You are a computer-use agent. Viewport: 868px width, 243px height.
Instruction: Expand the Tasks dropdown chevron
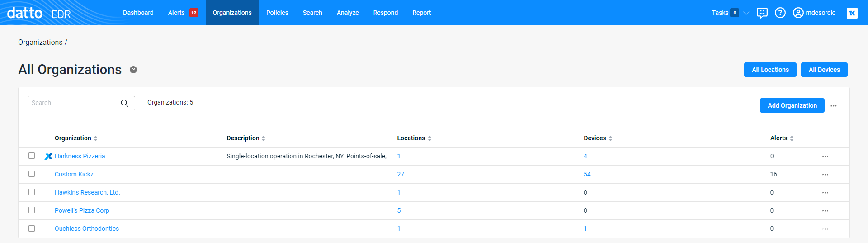click(x=746, y=13)
